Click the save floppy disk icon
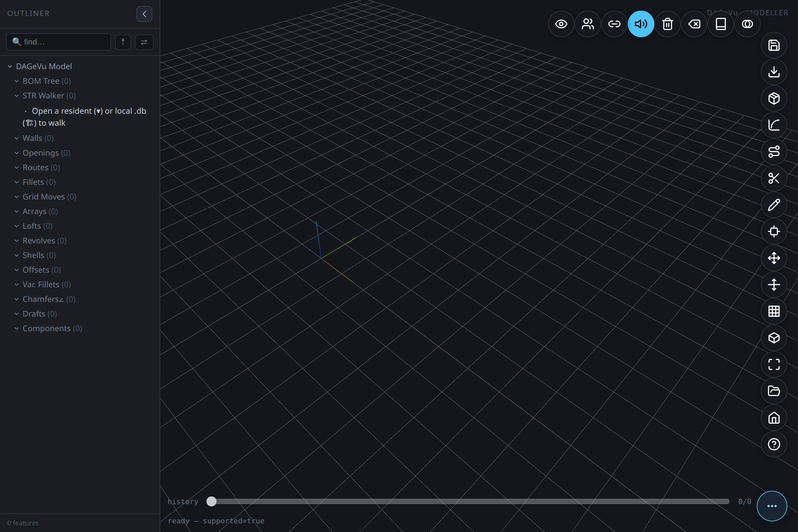Viewport: 798px width, 532px height. (x=774, y=46)
